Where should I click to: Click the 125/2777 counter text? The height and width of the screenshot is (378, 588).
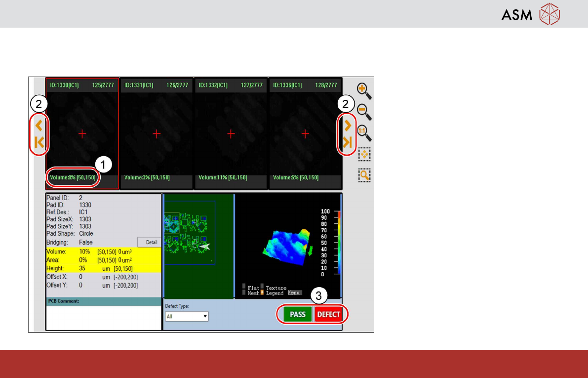point(103,85)
